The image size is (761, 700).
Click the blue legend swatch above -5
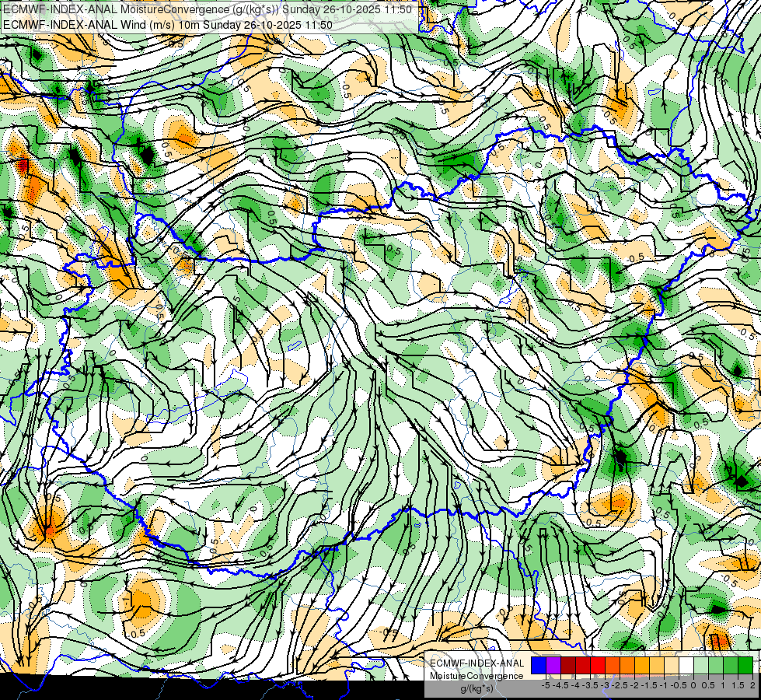click(x=539, y=665)
